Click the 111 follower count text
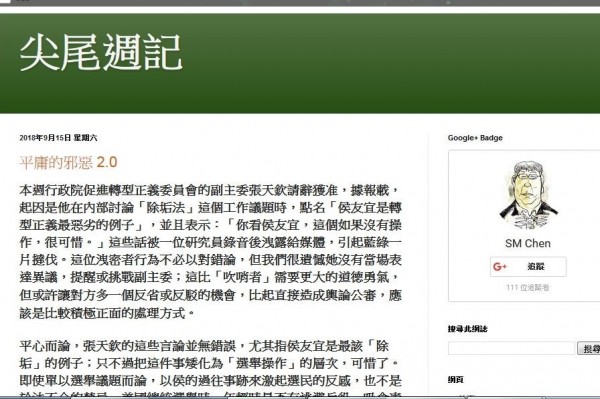 [x=528, y=287]
